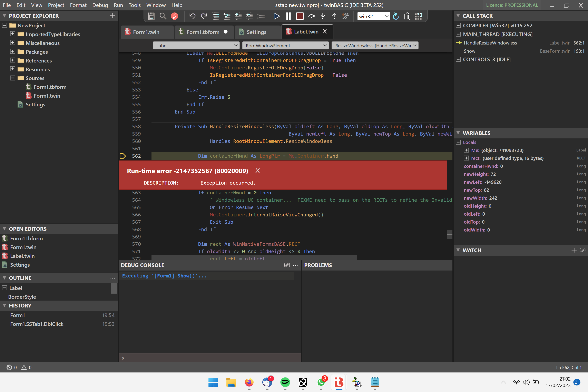Viewport: 588px width, 392px height.
Task: Select Form1.SSTab1.DblClick in the History panel
Action: coord(37,324)
